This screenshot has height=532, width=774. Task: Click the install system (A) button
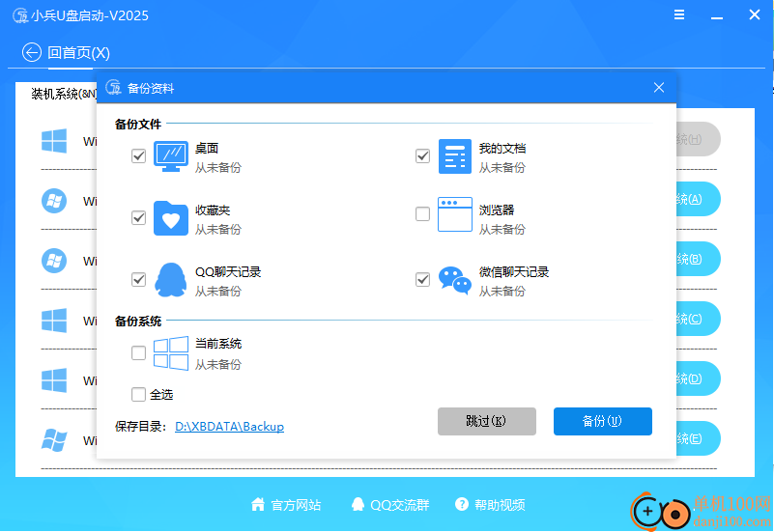click(x=698, y=199)
